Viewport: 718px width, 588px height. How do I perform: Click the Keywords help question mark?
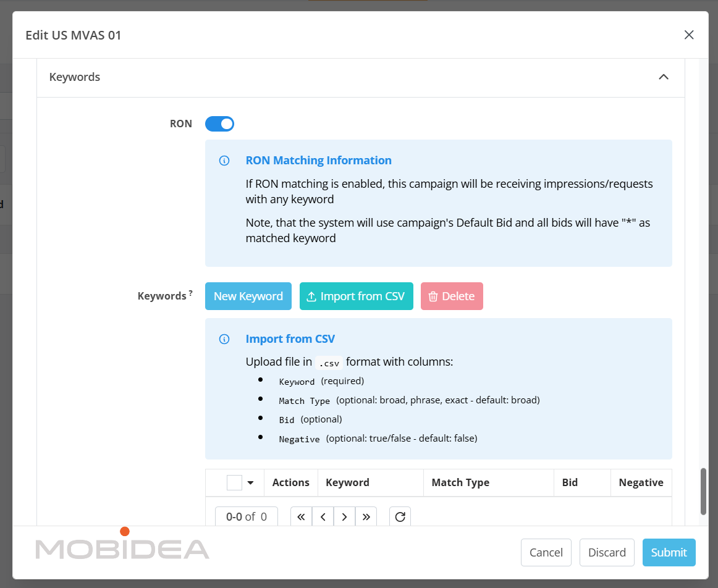pyautogui.click(x=190, y=293)
